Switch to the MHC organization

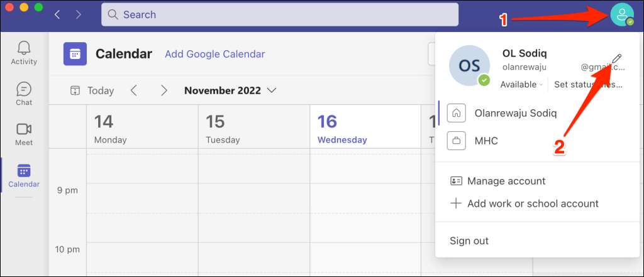coord(486,141)
